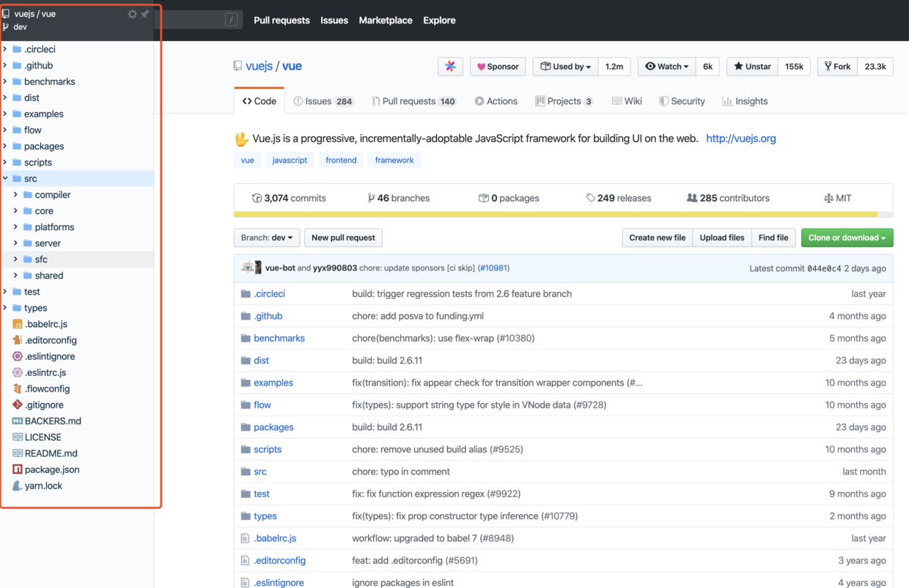Expand the compiler folder in sidebar
Screen dimensions: 909x588
point(16,194)
